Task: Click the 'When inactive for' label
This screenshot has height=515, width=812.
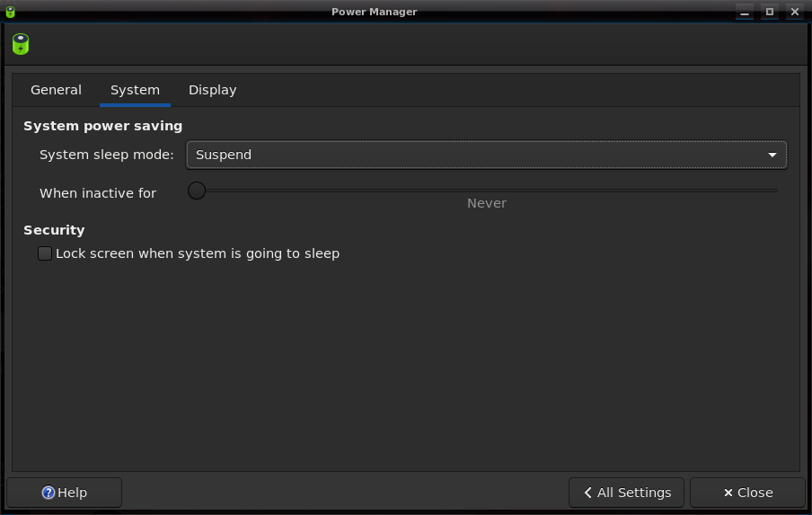Action: point(98,192)
